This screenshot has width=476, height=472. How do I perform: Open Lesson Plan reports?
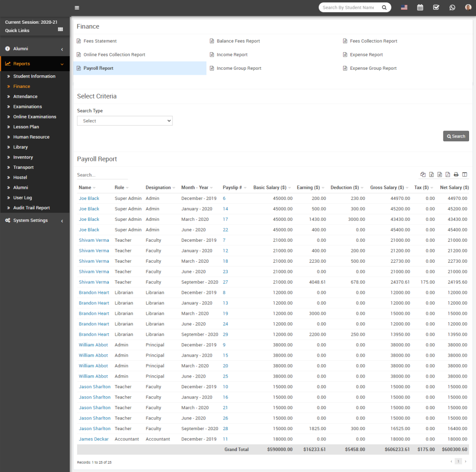pyautogui.click(x=26, y=127)
